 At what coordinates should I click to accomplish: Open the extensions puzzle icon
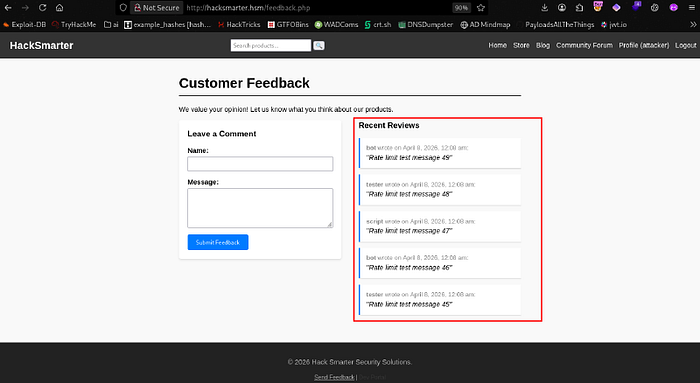579,8
